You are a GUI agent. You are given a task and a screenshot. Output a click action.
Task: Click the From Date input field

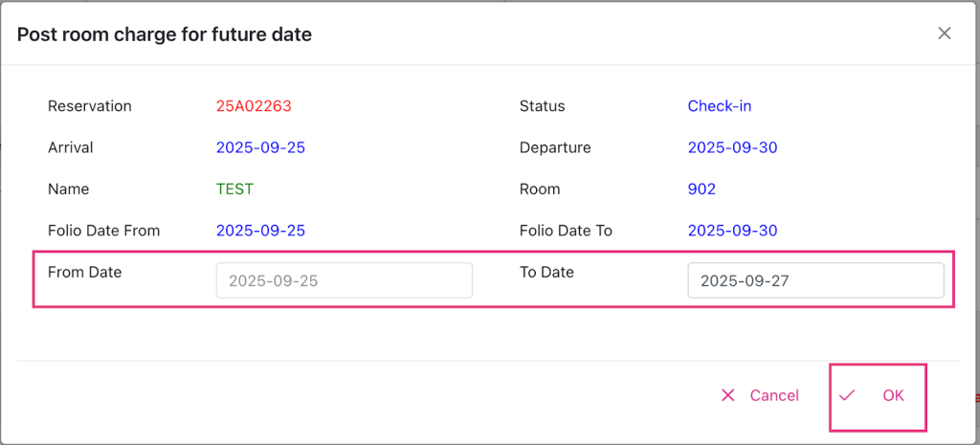tap(344, 280)
